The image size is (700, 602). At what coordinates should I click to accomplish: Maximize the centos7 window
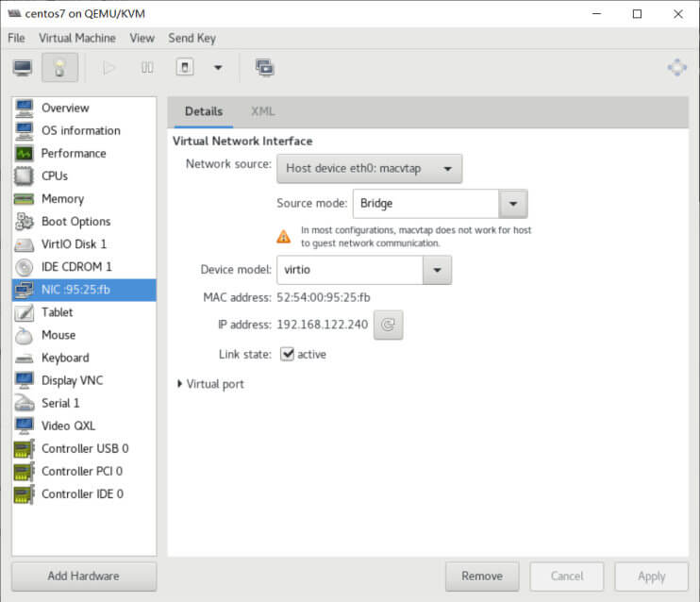click(637, 14)
